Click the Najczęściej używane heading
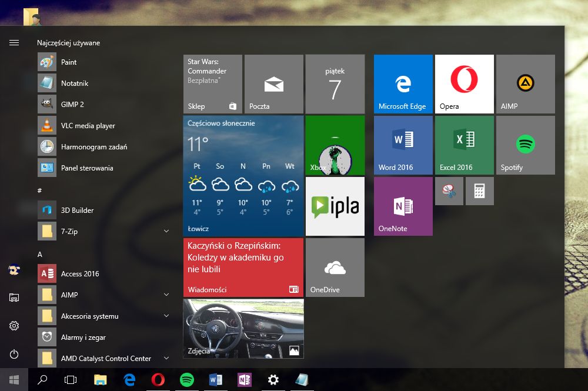588x391 pixels. (68, 43)
